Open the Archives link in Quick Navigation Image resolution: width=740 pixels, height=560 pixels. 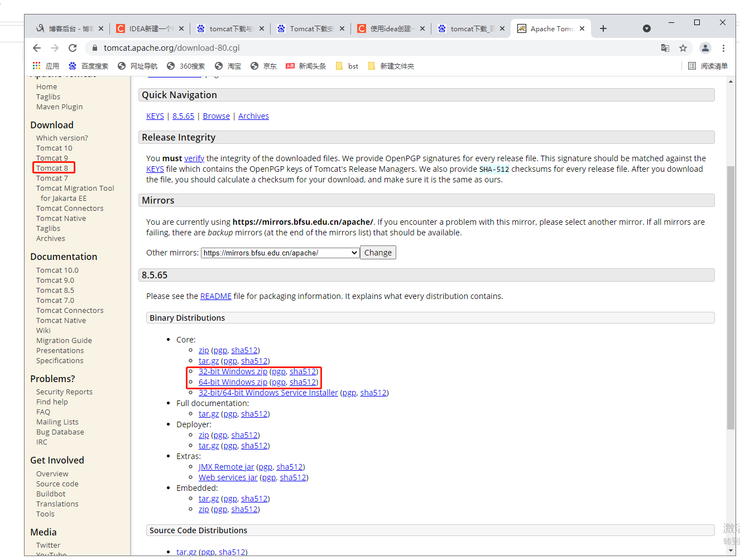click(x=253, y=116)
